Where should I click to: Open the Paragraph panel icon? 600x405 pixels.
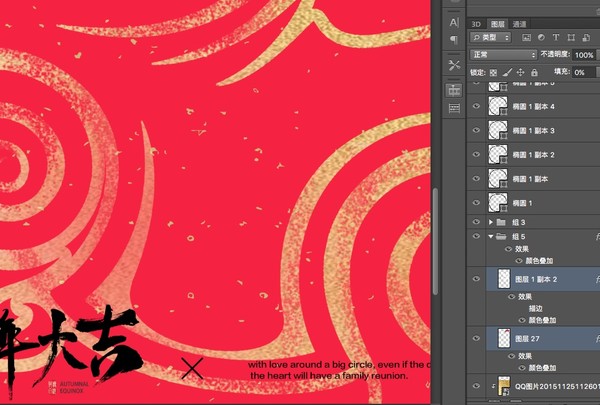click(454, 39)
